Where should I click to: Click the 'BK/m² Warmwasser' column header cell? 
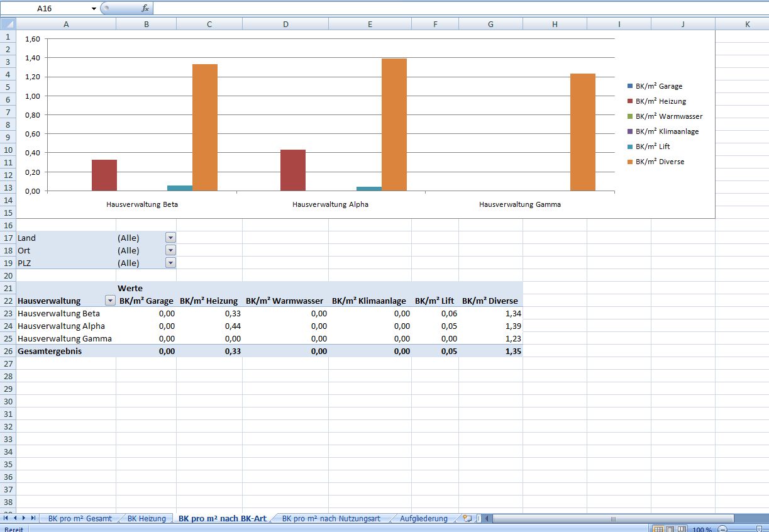285,301
